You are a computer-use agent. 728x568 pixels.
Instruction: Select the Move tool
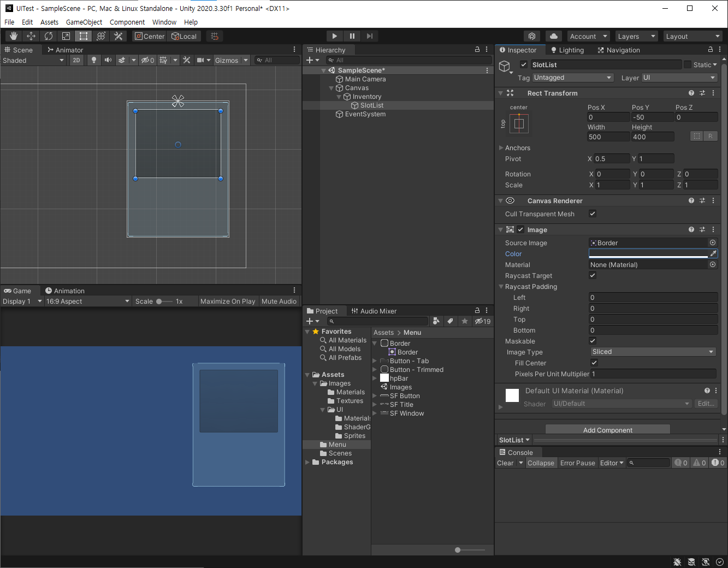click(31, 36)
